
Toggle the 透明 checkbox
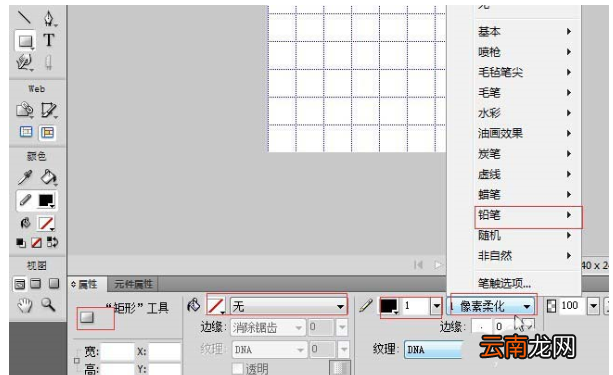pos(237,368)
